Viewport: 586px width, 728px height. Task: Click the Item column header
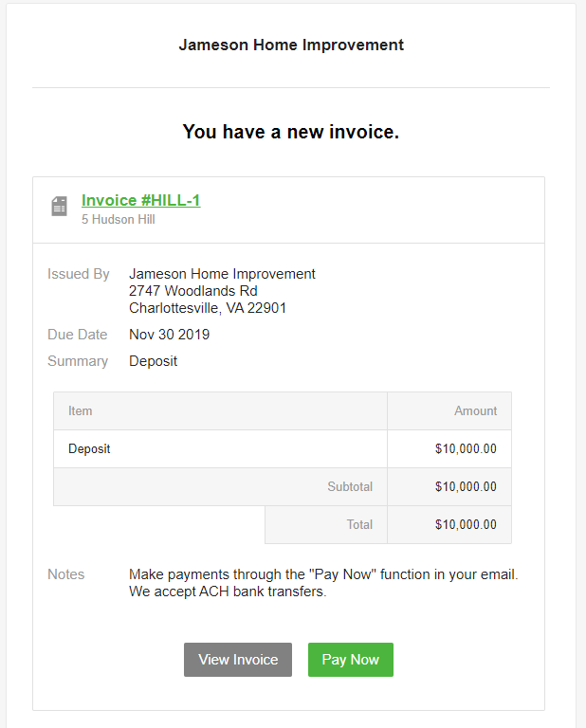[81, 411]
